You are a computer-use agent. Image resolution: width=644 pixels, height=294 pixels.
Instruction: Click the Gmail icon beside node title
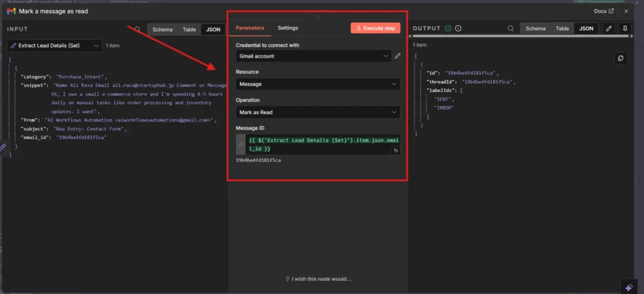11,11
